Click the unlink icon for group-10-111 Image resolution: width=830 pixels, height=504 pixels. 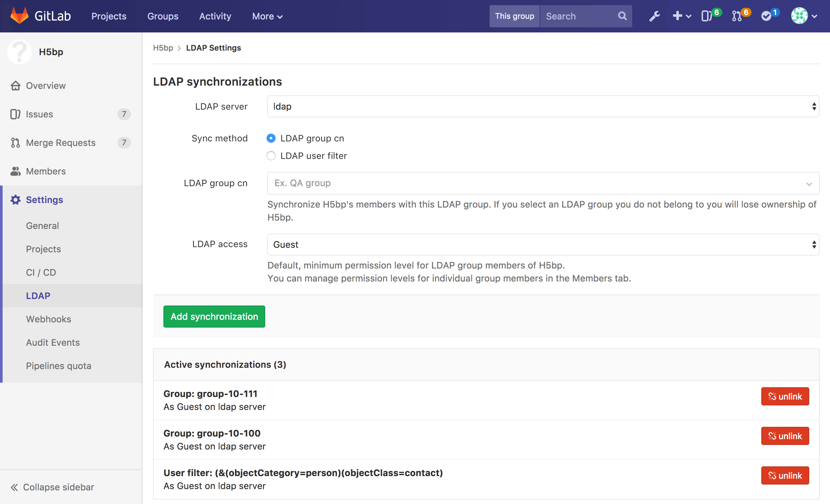771,396
